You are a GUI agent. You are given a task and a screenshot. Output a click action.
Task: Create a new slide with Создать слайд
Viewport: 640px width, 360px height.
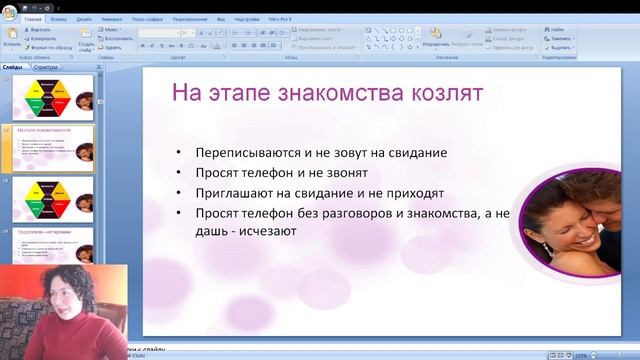(x=86, y=40)
